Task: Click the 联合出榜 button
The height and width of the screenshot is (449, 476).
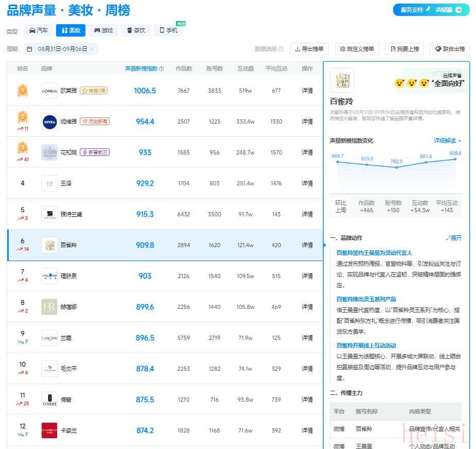Action: coord(450,49)
